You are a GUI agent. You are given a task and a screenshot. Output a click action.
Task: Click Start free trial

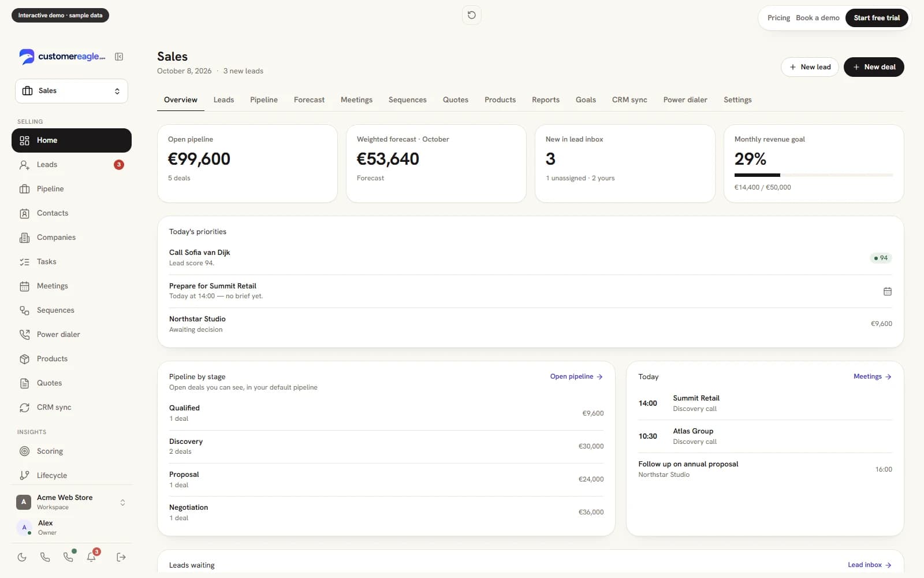[x=877, y=18]
